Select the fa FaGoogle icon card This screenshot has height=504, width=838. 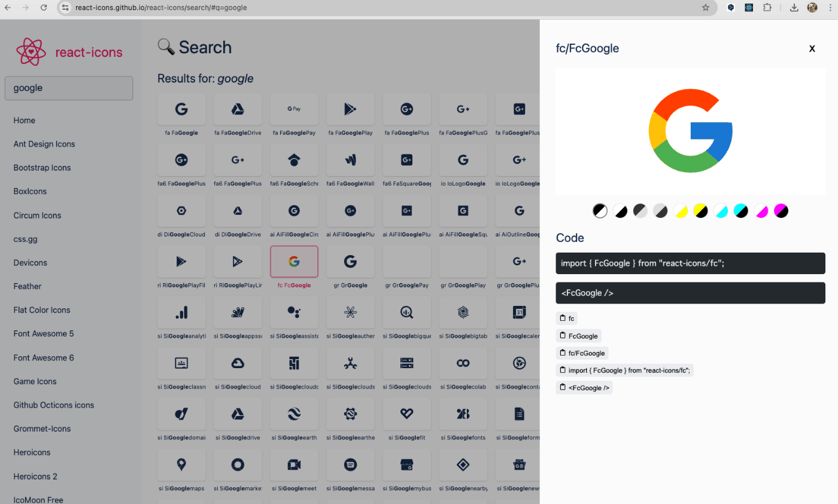(x=181, y=110)
